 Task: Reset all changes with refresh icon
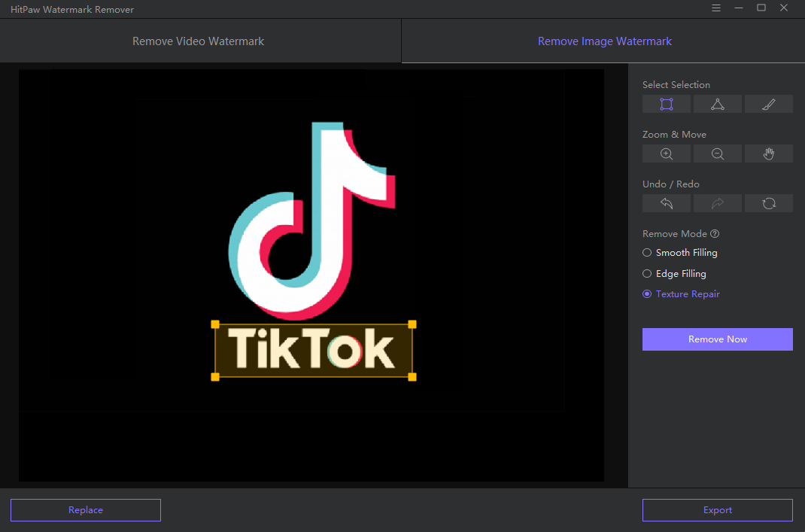pyautogui.click(x=769, y=203)
